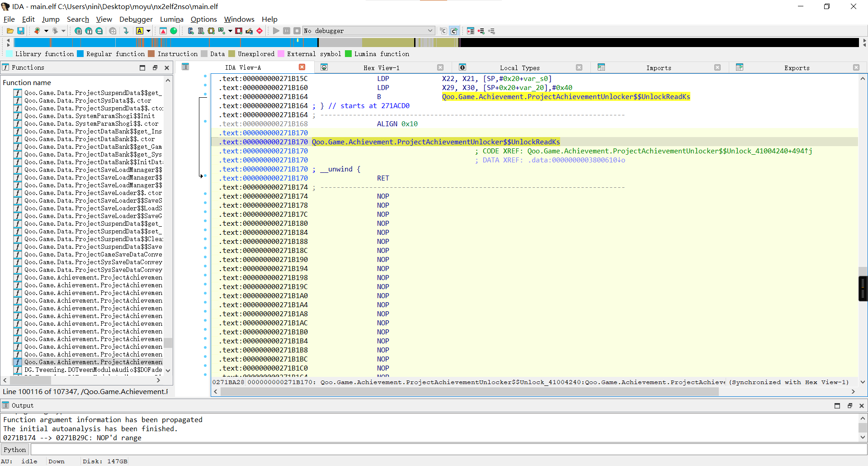Maximize the Functions panel
The width and height of the screenshot is (868, 466).
click(x=142, y=68)
